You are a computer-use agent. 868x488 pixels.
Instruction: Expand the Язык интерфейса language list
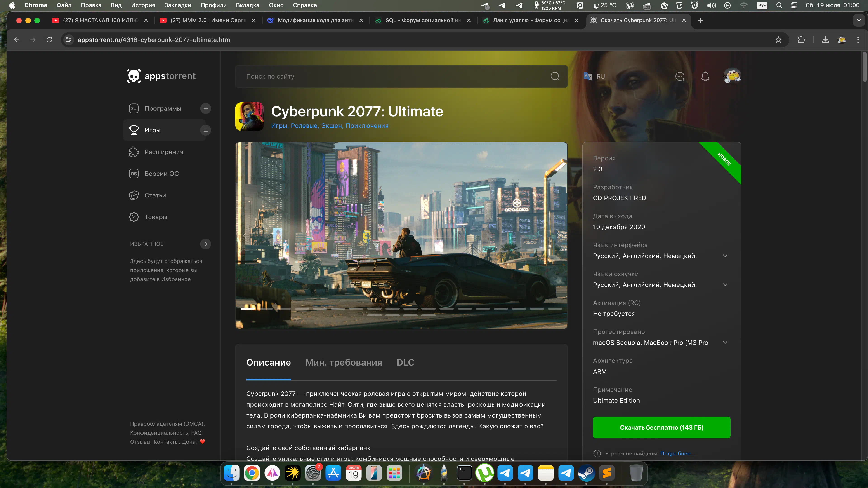725,256
